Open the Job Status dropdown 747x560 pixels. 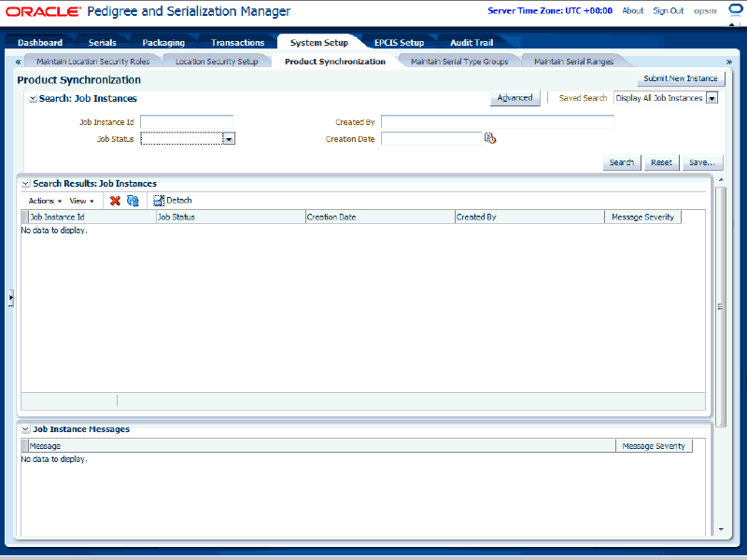(x=229, y=139)
